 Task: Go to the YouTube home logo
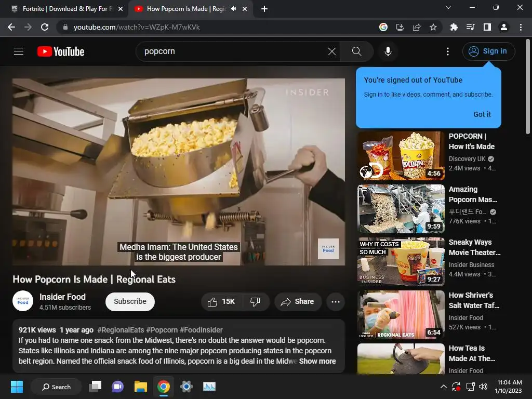pyautogui.click(x=61, y=51)
